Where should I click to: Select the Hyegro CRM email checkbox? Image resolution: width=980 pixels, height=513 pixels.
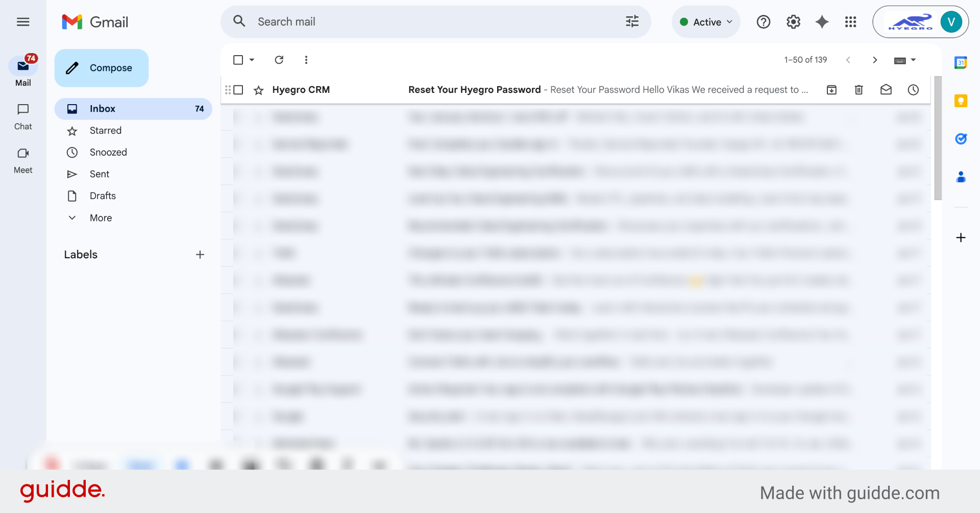point(238,89)
